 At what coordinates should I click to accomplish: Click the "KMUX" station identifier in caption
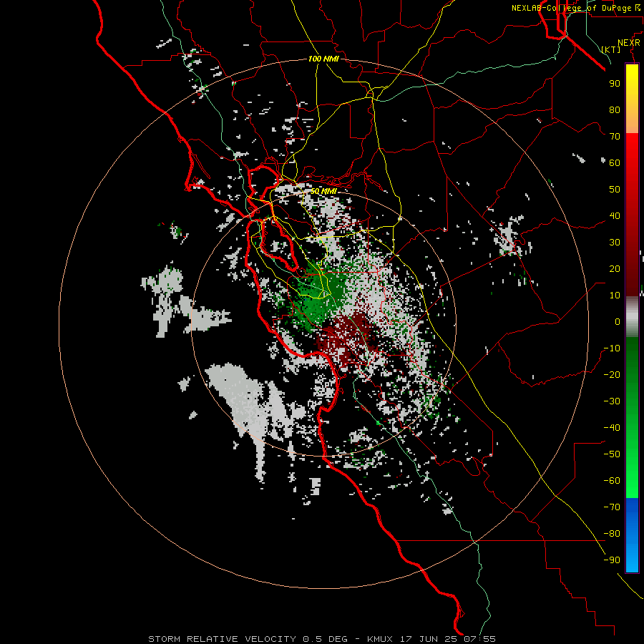coord(380,639)
